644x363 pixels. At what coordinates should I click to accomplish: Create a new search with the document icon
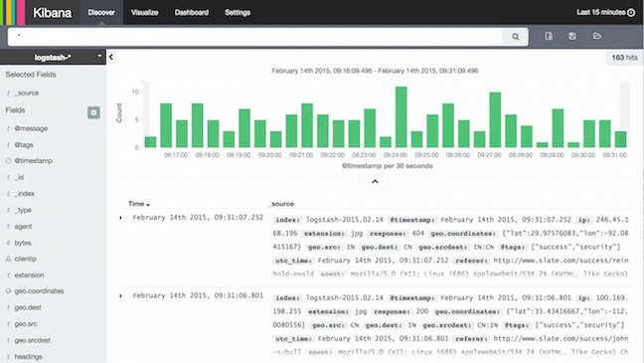549,36
